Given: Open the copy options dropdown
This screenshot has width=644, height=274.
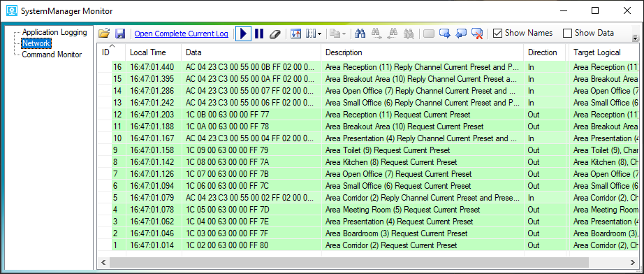Looking at the screenshot, I should (337, 34).
